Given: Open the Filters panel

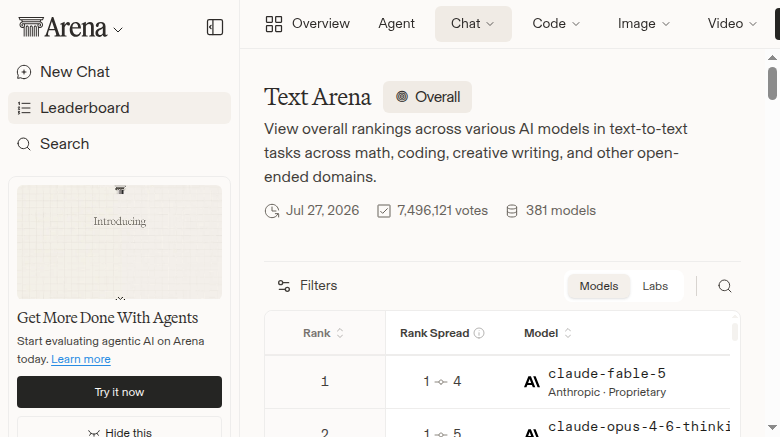Looking at the screenshot, I should (307, 286).
